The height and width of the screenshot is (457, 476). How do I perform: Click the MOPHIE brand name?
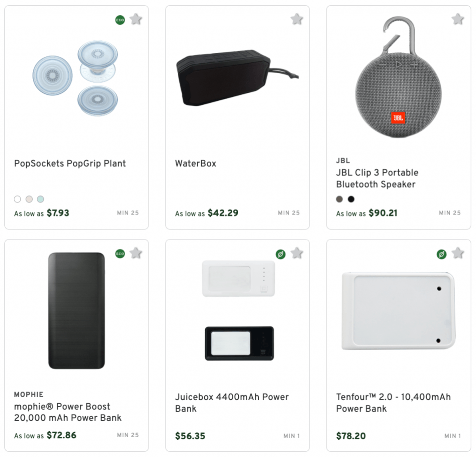tap(29, 394)
